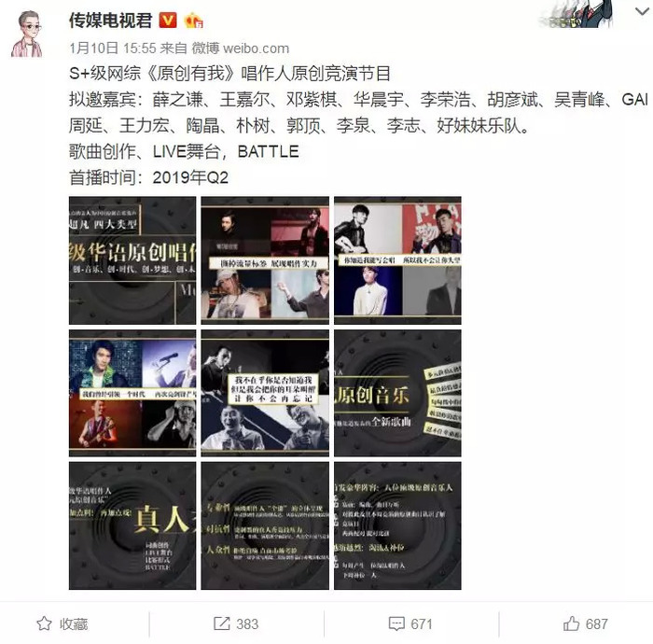Screen dimensions: 653x644
Task: Open first thumbnail with 华语原创 title
Action: [132, 260]
